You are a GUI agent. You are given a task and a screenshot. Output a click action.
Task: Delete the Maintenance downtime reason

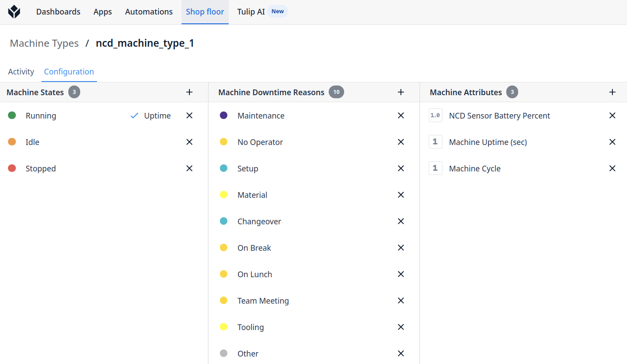tap(401, 115)
